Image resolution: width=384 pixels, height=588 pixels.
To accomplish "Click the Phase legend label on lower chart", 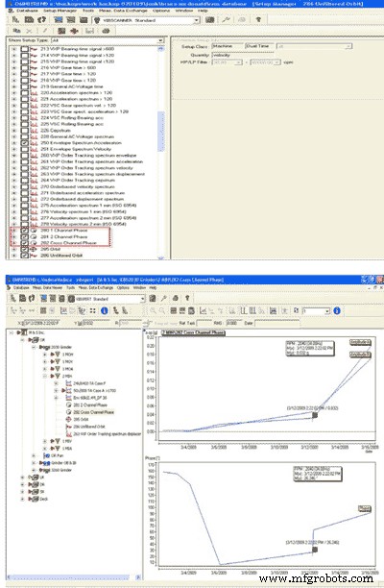I will pyautogui.click(x=365, y=508).
